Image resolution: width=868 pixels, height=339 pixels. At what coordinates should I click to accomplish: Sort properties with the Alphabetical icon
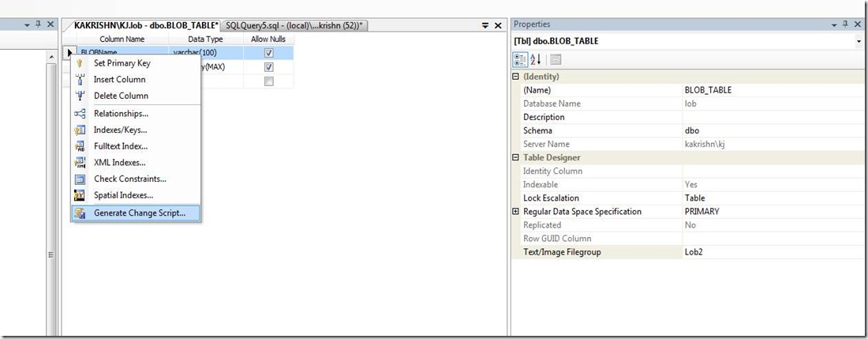[x=536, y=59]
